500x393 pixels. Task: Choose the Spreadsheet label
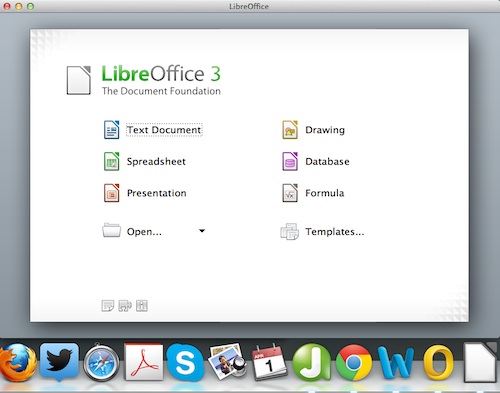tap(156, 162)
